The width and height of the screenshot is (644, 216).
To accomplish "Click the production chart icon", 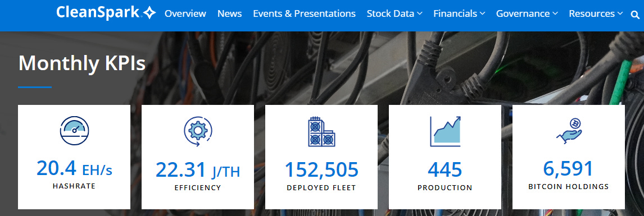I will (x=445, y=131).
